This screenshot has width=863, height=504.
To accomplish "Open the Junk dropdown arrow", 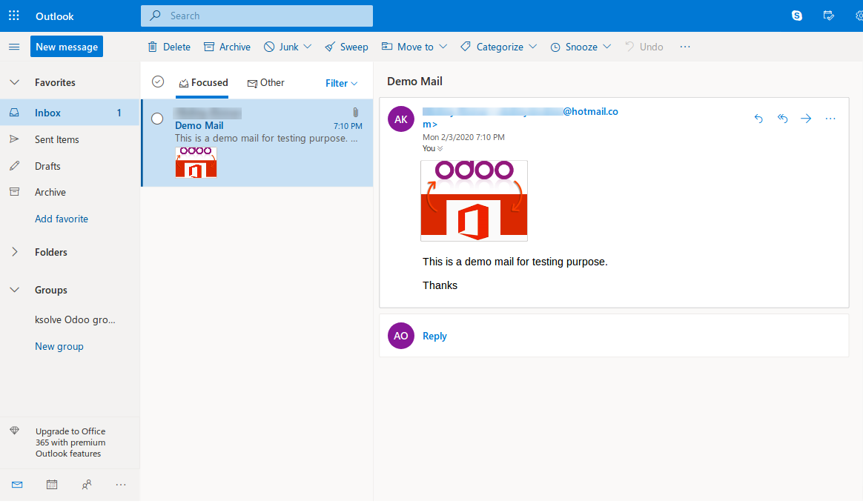I will click(x=308, y=47).
